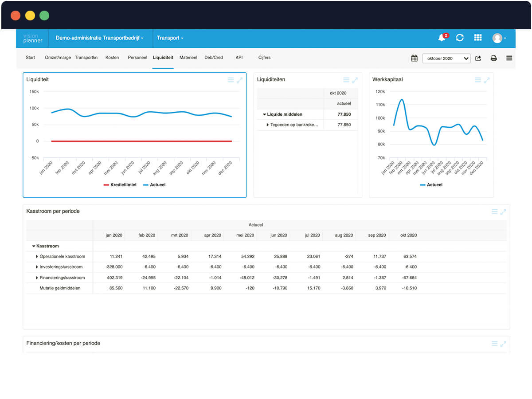Expand Financiering/kosten panel to fullscreen

[x=503, y=344]
